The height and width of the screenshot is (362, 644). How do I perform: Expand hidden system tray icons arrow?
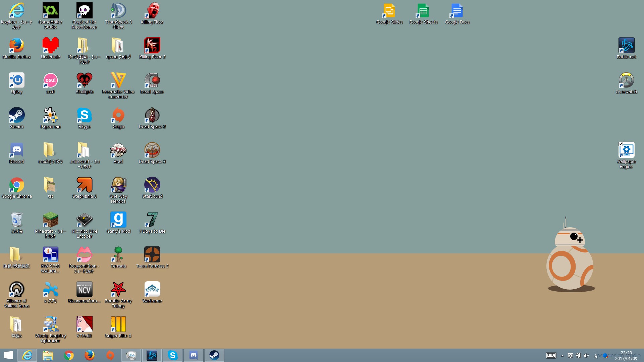click(x=562, y=356)
